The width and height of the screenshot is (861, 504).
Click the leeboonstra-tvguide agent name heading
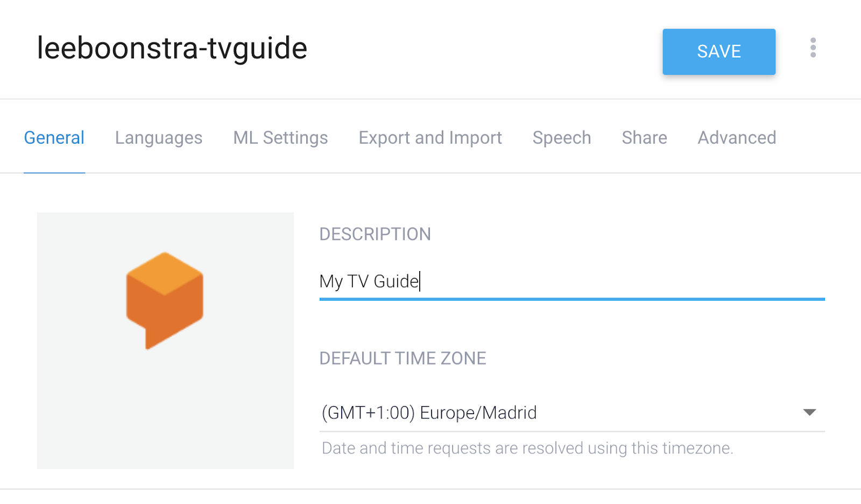pos(172,48)
